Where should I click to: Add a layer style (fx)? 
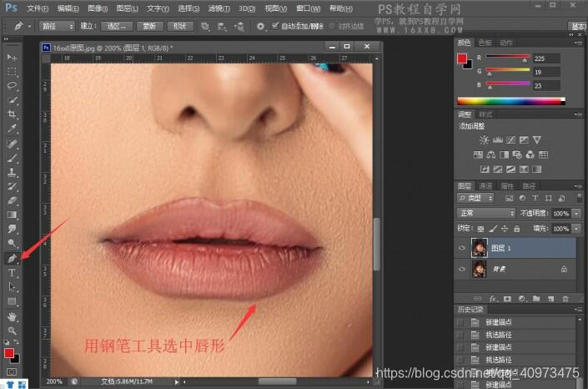point(493,299)
